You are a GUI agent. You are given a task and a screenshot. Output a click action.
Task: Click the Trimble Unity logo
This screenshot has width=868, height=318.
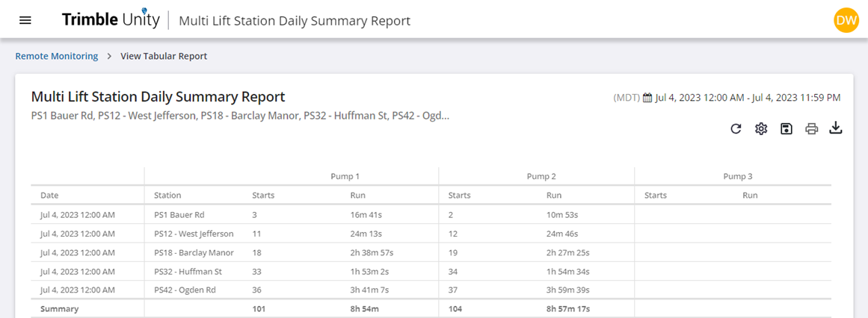pyautogui.click(x=111, y=19)
